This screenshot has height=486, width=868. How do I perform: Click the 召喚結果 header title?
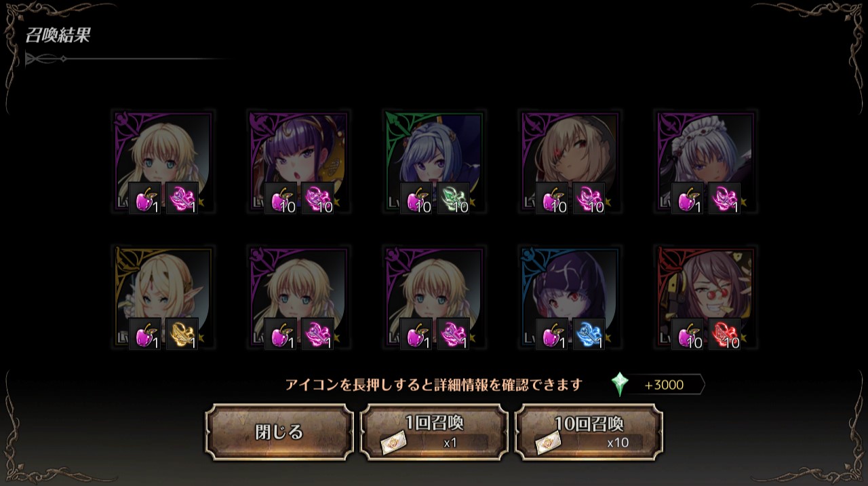click(58, 36)
